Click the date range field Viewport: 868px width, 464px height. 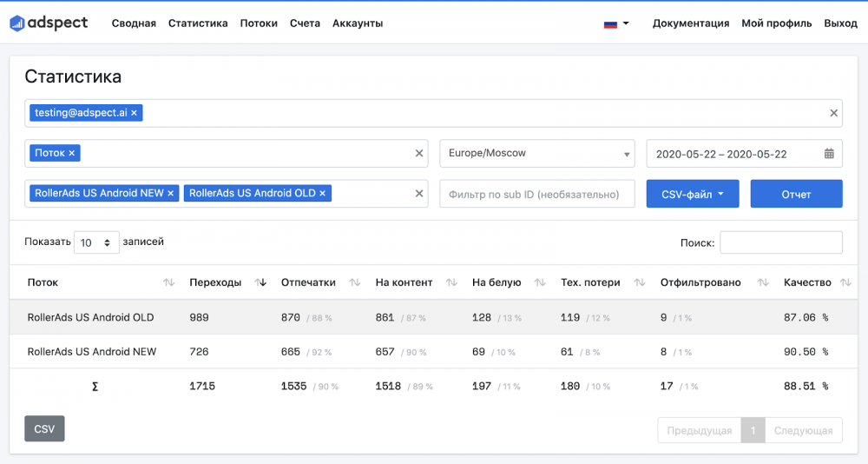(x=744, y=154)
